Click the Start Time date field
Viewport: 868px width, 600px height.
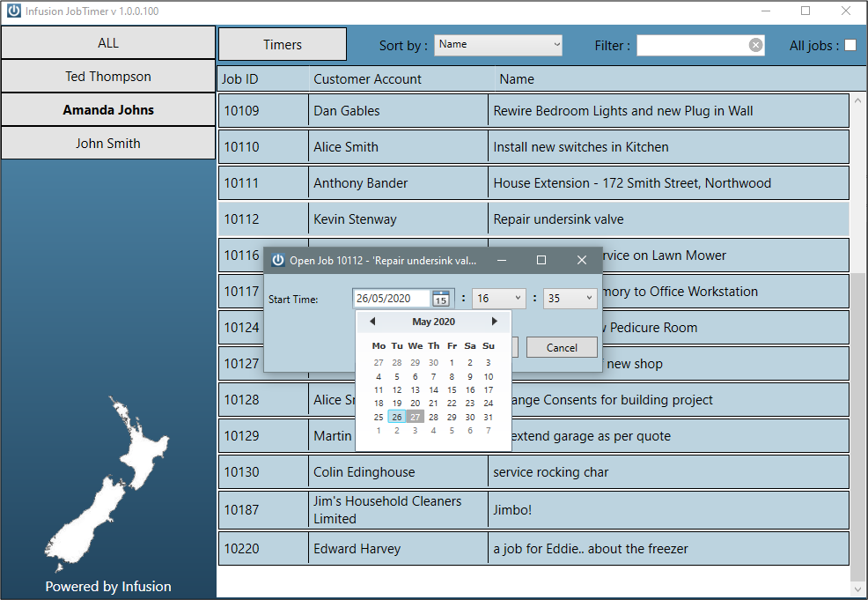[392, 299]
